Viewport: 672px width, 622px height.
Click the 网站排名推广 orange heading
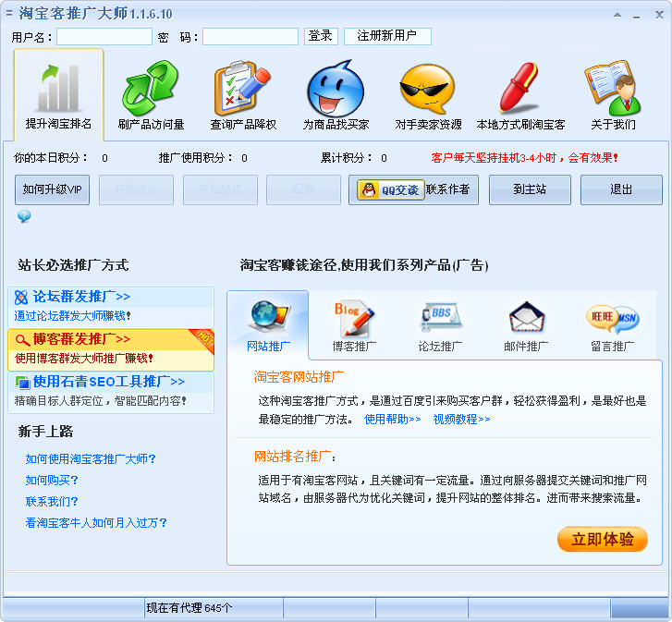(x=295, y=457)
